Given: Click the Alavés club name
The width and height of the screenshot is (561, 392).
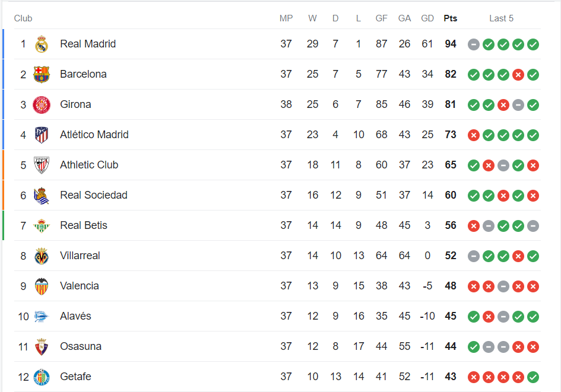Looking at the screenshot, I should coord(75,316).
